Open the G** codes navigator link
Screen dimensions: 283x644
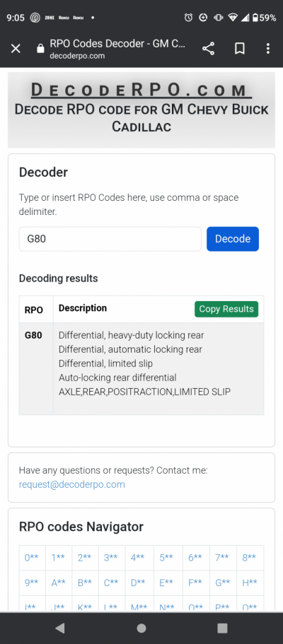[x=223, y=582]
